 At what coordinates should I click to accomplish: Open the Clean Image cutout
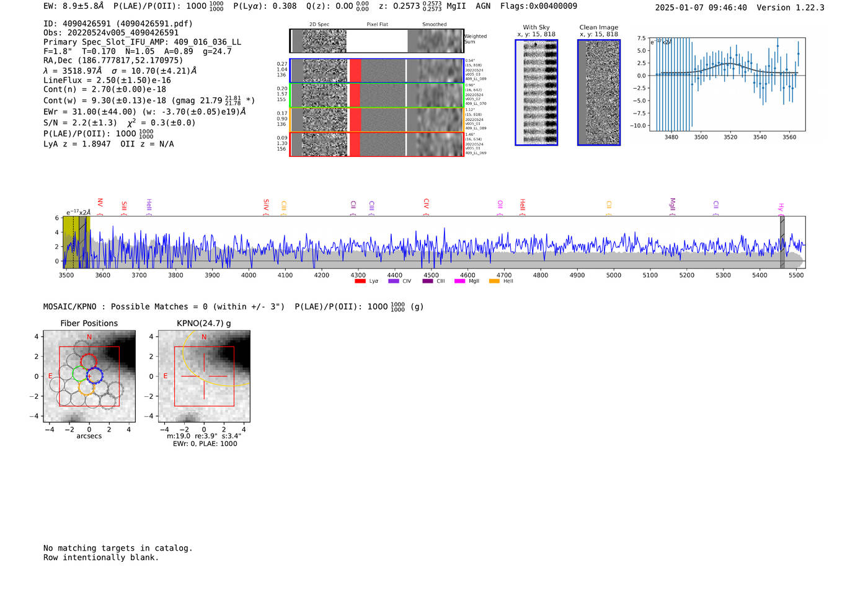tap(599, 92)
